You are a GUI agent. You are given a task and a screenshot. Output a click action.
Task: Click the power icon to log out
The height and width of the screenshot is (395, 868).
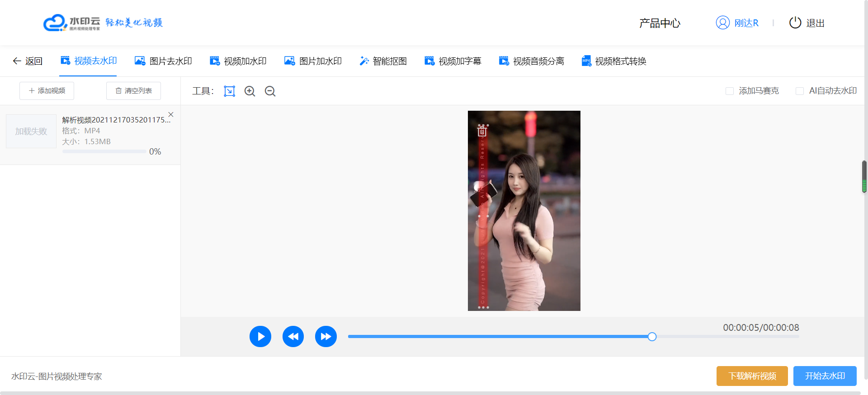point(795,23)
